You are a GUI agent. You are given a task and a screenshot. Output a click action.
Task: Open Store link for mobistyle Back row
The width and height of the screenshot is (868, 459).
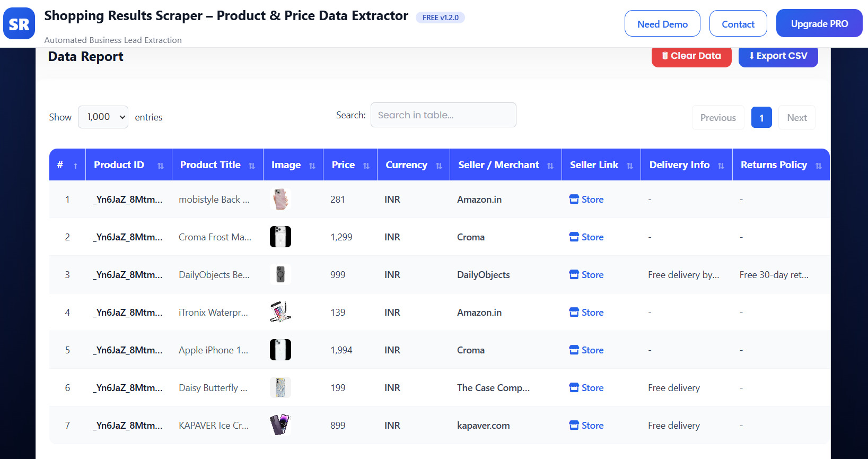coord(586,200)
